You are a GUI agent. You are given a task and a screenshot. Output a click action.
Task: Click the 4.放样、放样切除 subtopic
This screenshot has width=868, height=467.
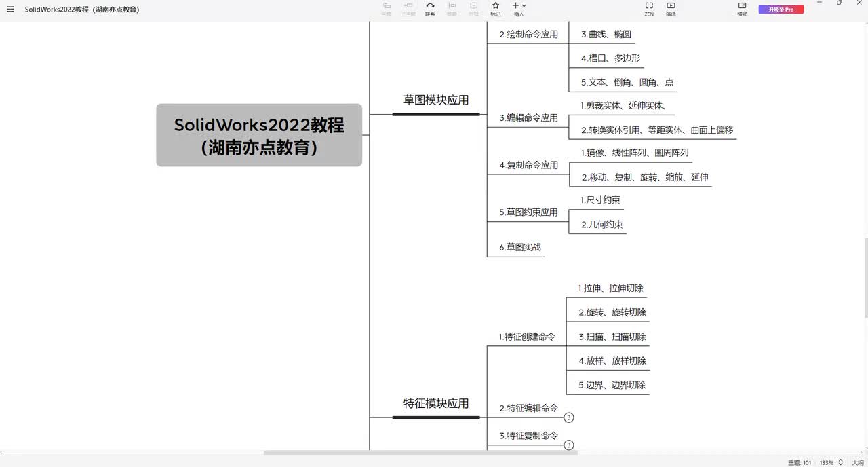(612, 360)
